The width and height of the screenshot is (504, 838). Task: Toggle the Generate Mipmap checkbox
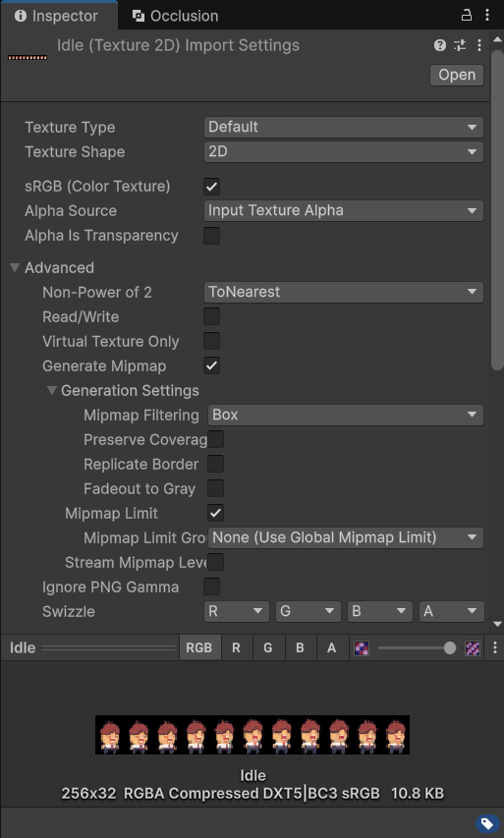(211, 366)
